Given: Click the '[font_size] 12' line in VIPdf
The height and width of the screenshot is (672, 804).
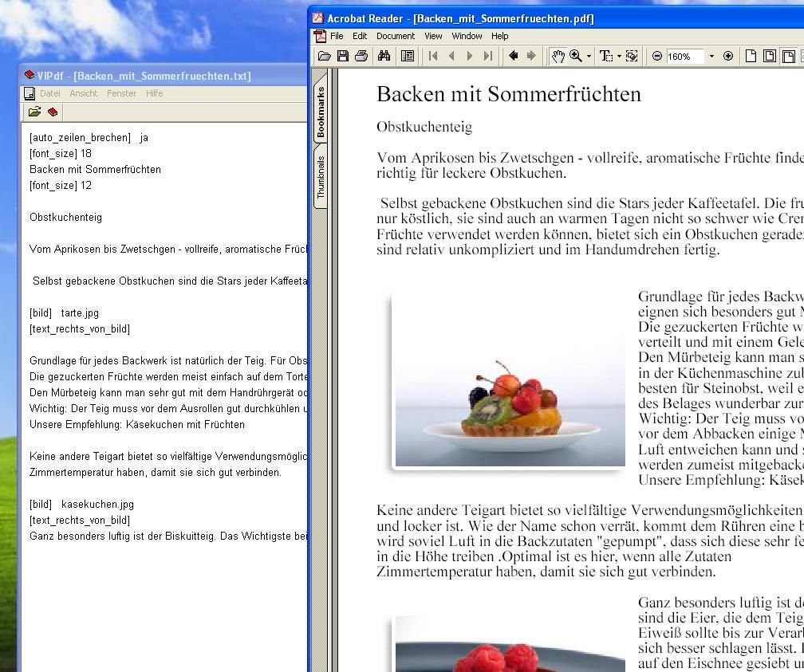Looking at the screenshot, I should (x=61, y=185).
